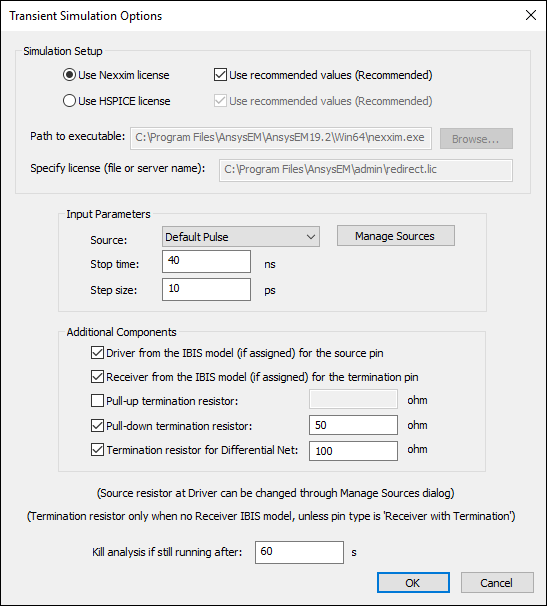Open the Source dropdown showing Default Pulse
The width and height of the screenshot is (547, 606).
pos(241,237)
